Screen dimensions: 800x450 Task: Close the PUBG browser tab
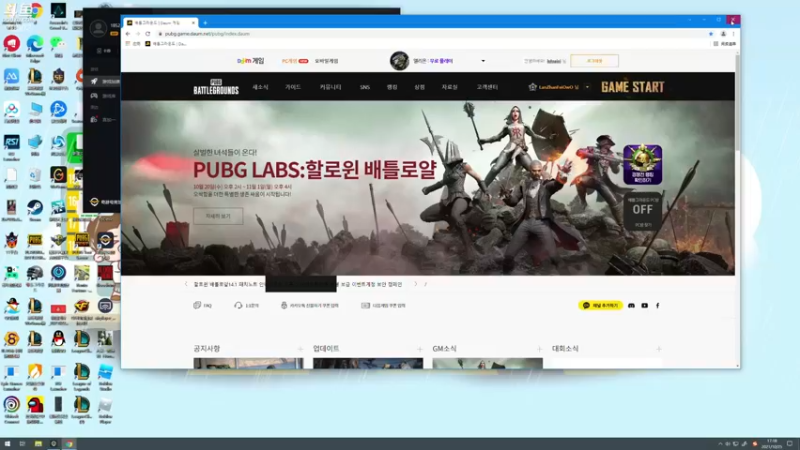click(193, 23)
